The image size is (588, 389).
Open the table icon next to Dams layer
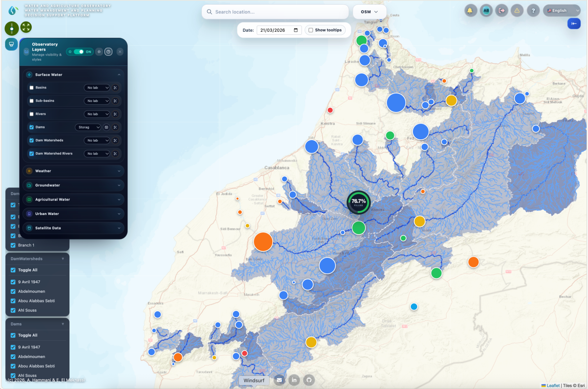pyautogui.click(x=106, y=127)
